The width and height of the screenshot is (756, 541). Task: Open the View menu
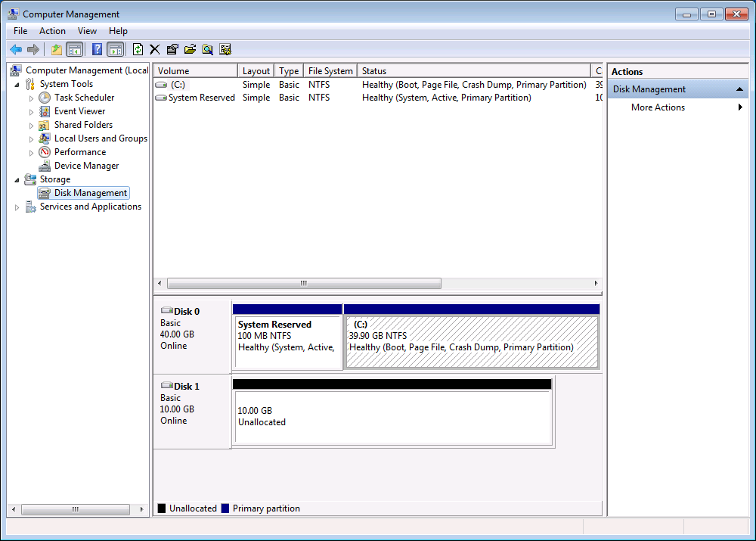87,31
